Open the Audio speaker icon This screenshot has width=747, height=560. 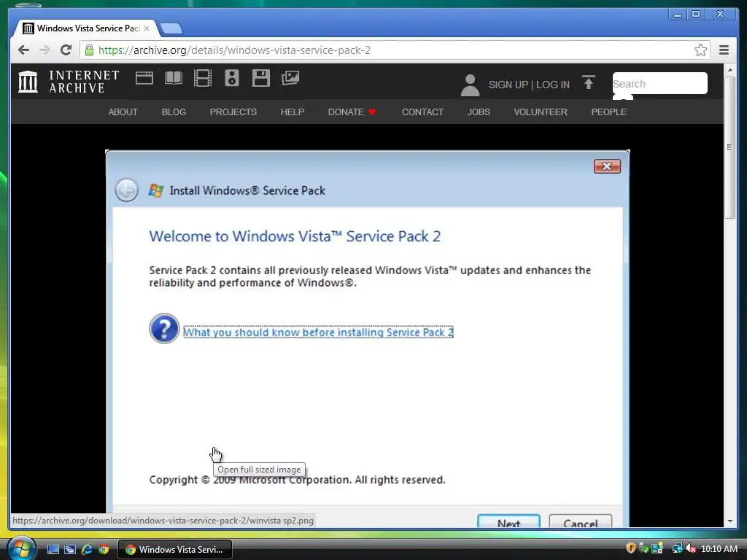[x=231, y=78]
